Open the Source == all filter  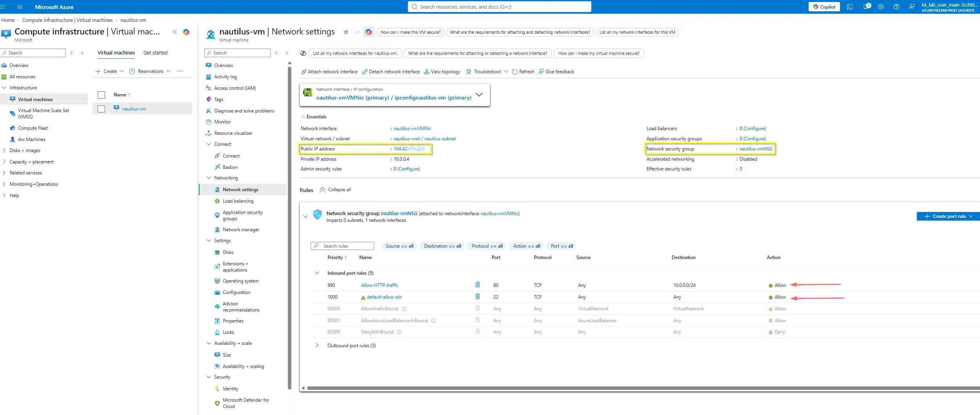(399, 246)
